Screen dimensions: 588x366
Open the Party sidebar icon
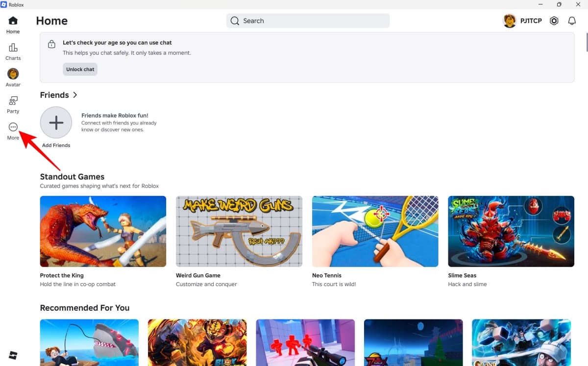[x=13, y=100]
